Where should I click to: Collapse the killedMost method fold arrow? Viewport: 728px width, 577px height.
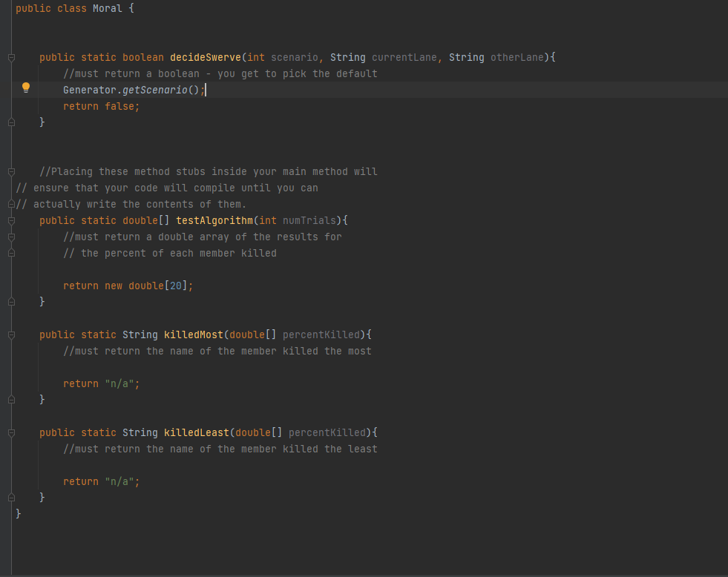coord(10,334)
